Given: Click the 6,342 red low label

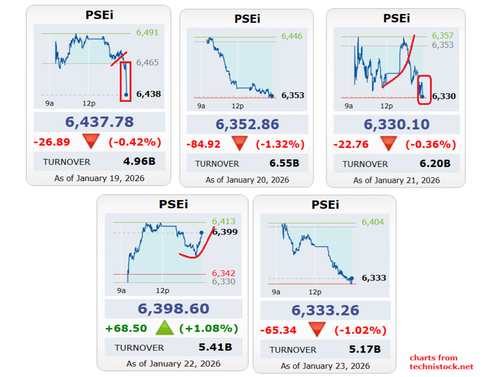Looking at the screenshot, I should 224,273.
